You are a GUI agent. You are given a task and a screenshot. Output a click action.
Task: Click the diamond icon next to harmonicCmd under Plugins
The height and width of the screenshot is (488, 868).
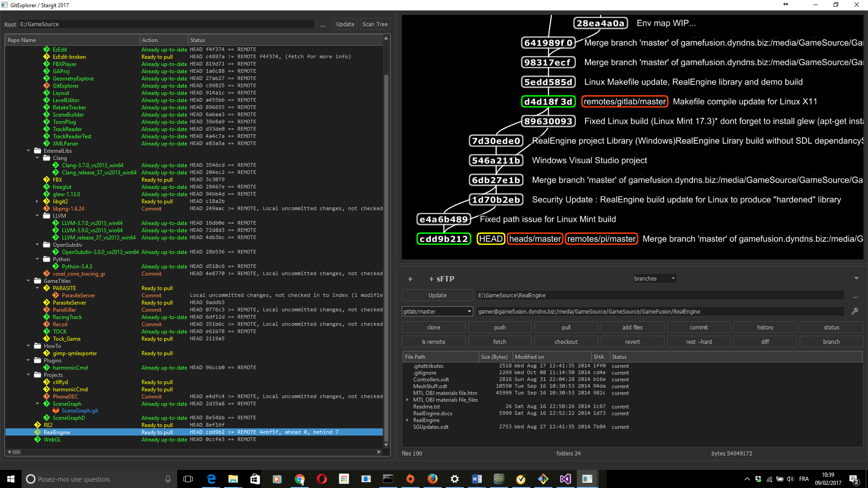(x=47, y=368)
